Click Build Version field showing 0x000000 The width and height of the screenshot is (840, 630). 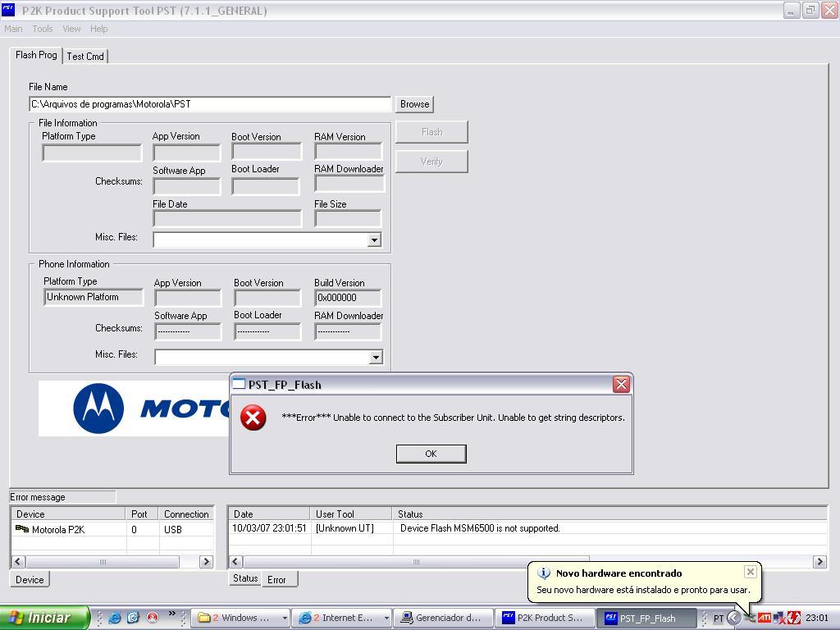point(348,298)
